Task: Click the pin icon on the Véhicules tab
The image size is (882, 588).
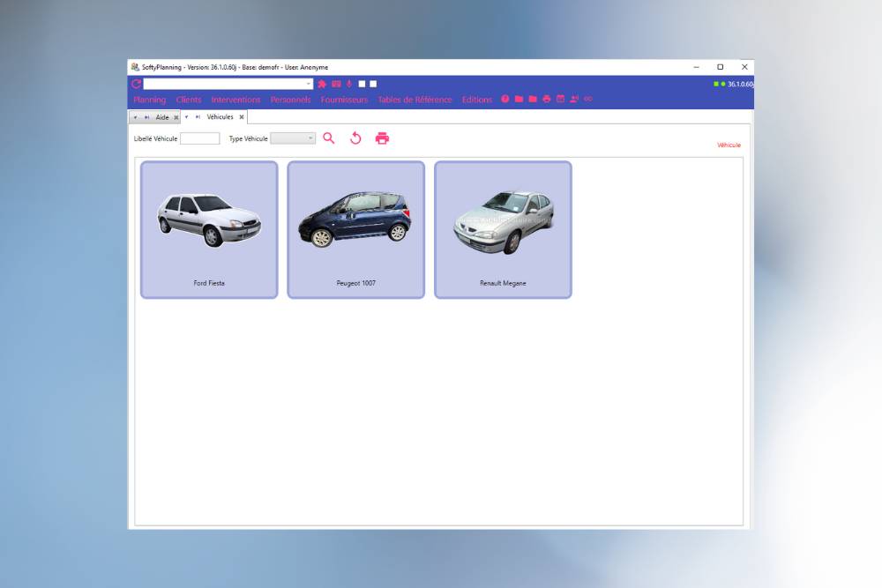Action: (198, 117)
